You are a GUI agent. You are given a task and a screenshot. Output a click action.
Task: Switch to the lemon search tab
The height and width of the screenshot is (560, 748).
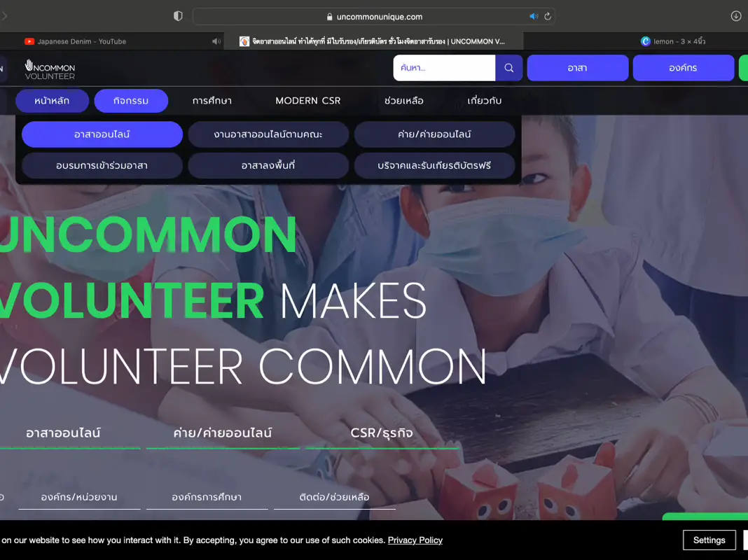[672, 41]
